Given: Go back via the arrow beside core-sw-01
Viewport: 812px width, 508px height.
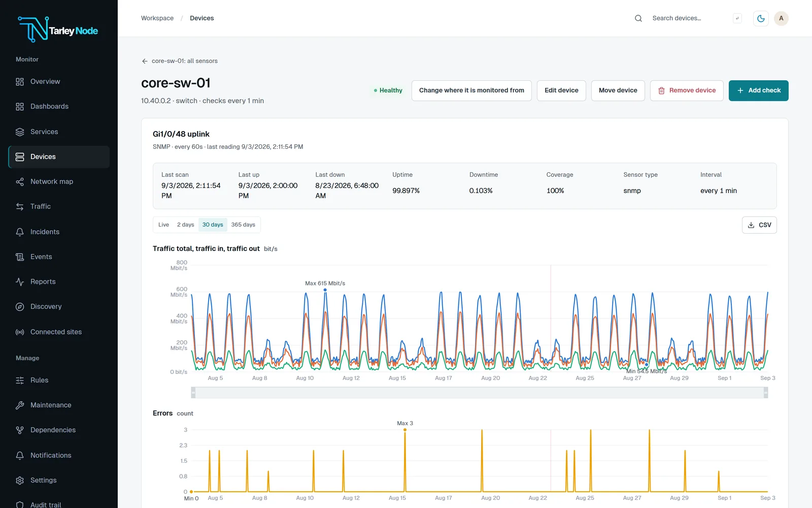Looking at the screenshot, I should point(145,61).
